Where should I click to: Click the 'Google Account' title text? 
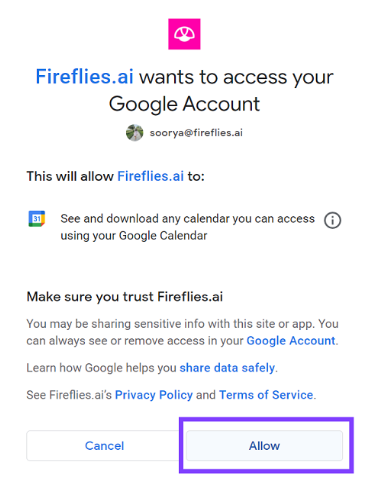click(184, 104)
